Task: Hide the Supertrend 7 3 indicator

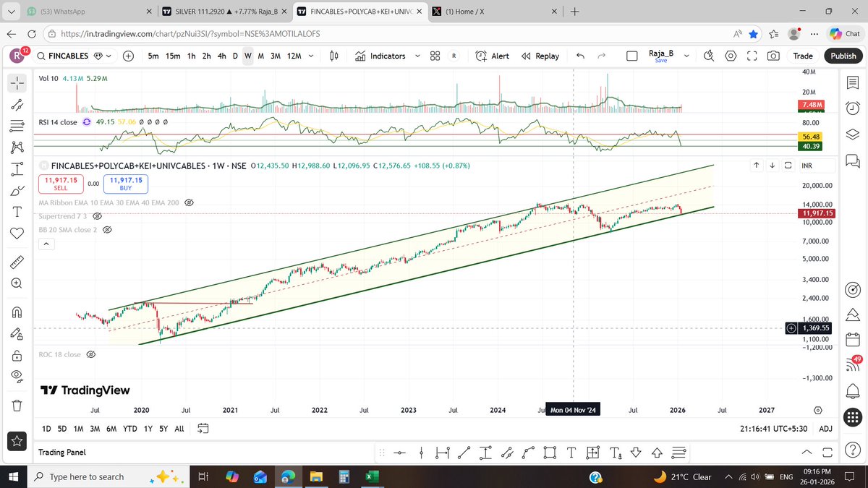Action: tap(98, 216)
